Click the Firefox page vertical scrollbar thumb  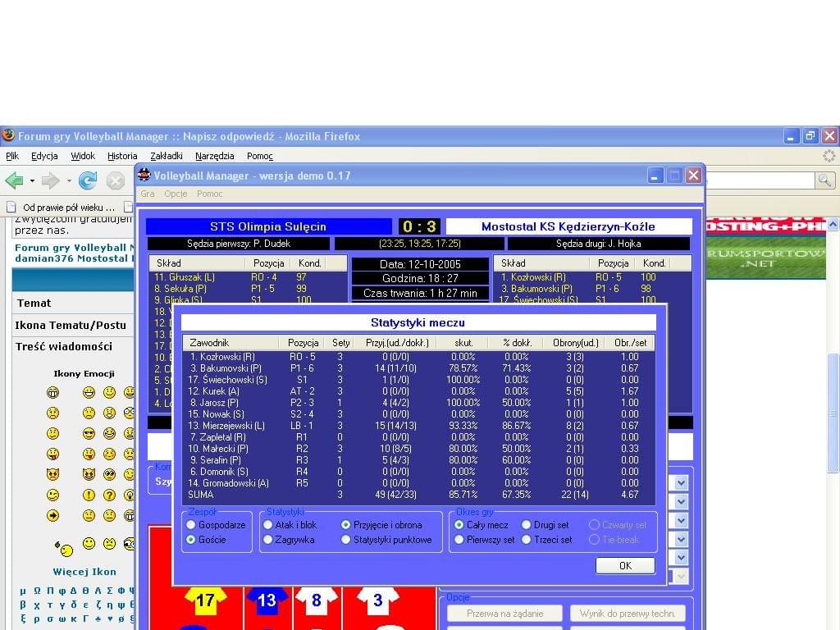[833, 414]
